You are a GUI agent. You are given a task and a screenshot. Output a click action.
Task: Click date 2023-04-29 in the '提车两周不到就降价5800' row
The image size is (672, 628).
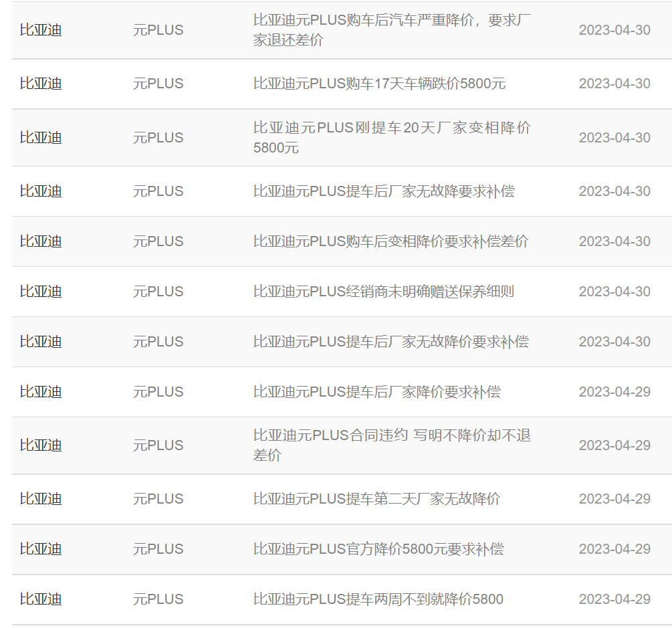tap(614, 599)
